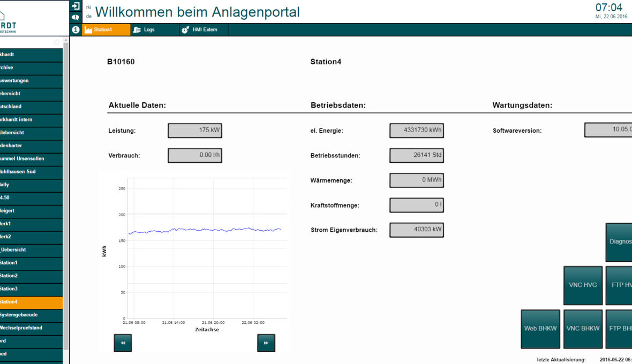Rewind the chart with the backward arrow
This screenshot has height=364, width=632.
coord(123,343)
